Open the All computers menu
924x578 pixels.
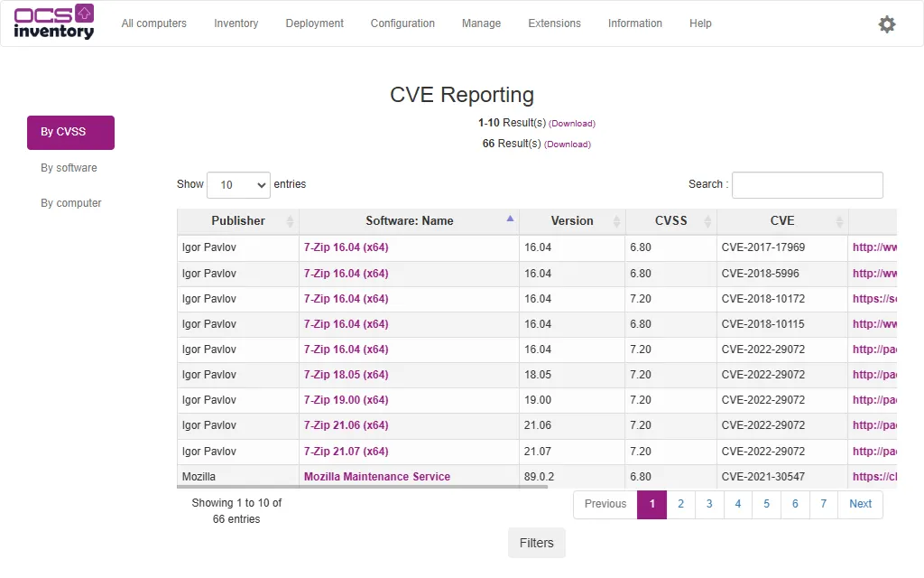(153, 23)
